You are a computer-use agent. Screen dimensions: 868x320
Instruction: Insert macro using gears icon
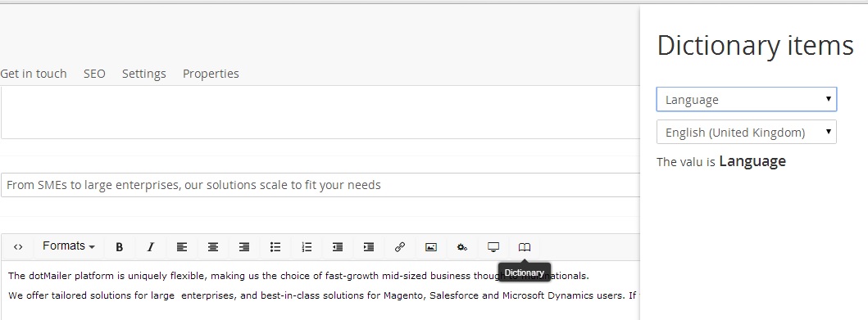click(x=462, y=247)
